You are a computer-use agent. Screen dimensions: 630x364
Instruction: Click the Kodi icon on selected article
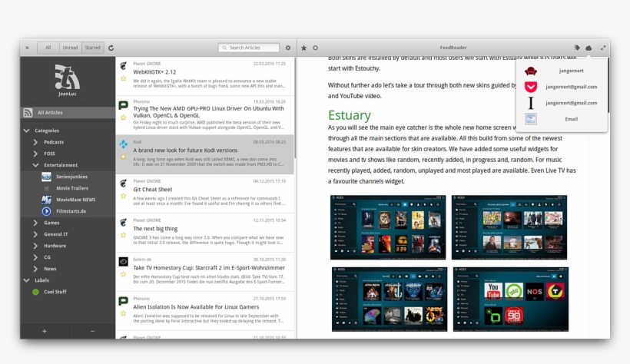pyautogui.click(x=124, y=144)
